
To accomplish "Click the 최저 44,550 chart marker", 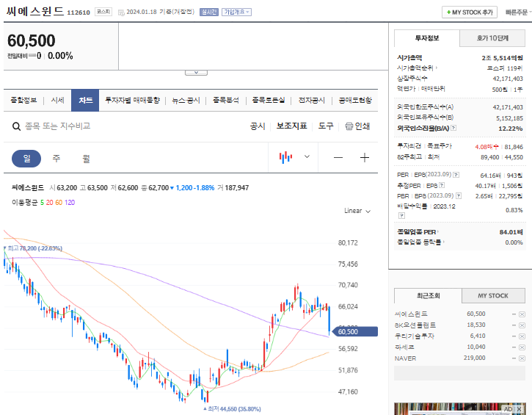I will coord(232,409).
